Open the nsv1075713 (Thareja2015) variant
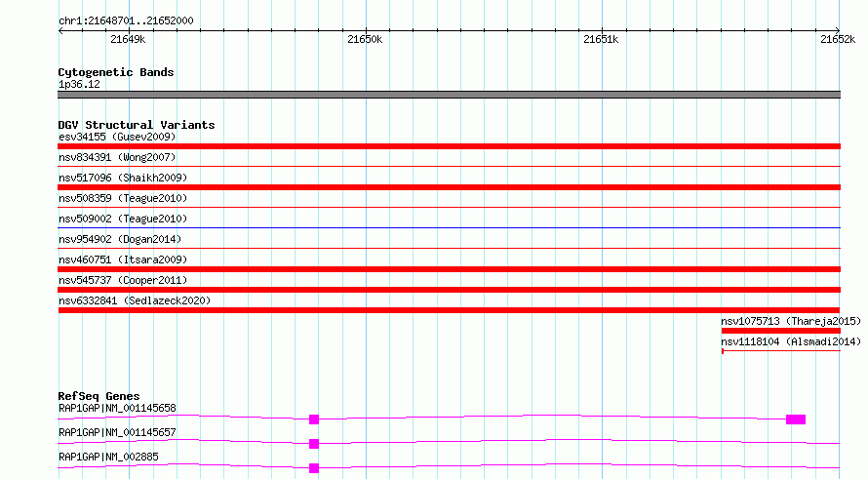The image size is (868, 479). coord(791,321)
